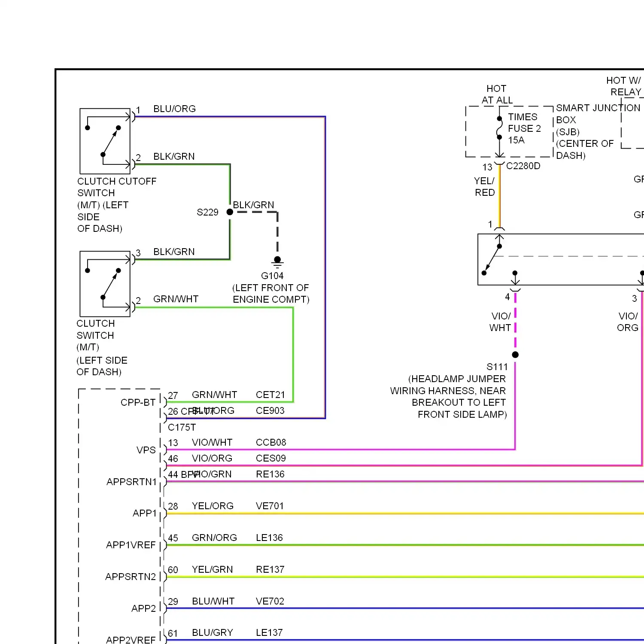Select the 'VIO/GRN' wire color label
Image resolution: width=644 pixels, height=644 pixels.
(213, 474)
